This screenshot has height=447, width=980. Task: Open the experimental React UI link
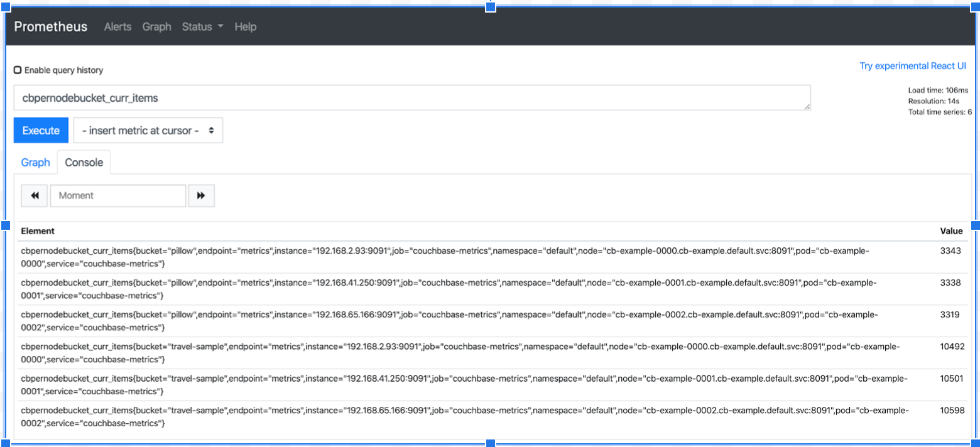913,65
